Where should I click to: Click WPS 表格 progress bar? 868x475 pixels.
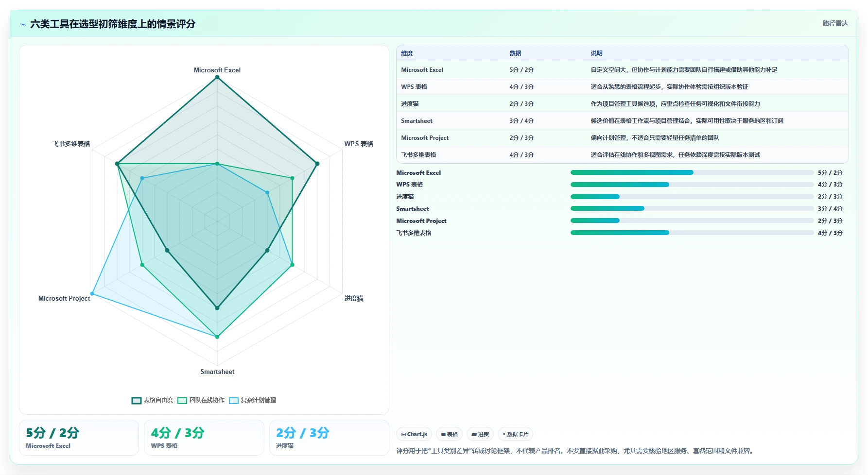692,185
